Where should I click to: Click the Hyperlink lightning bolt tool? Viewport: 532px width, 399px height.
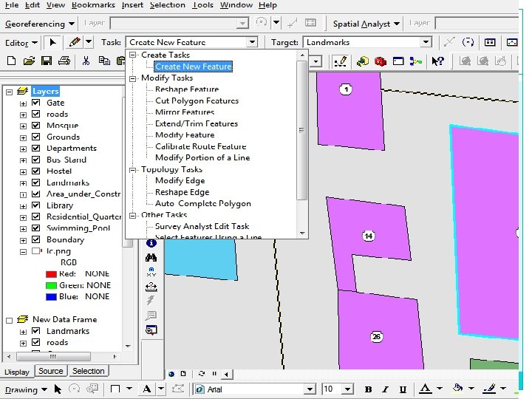click(151, 300)
